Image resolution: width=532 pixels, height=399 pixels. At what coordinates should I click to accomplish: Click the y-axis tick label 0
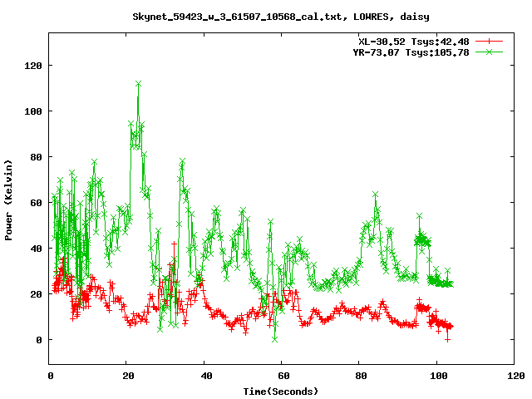[39, 340]
